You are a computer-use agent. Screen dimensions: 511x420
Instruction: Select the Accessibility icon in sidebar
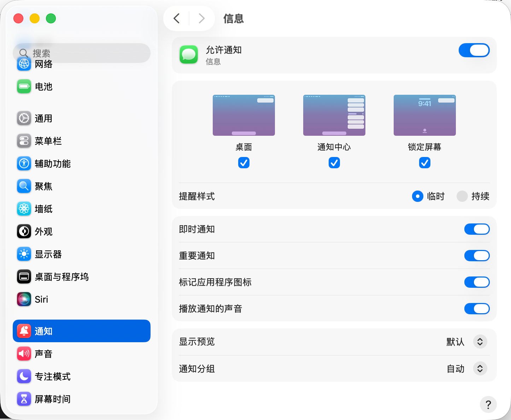[x=24, y=164]
